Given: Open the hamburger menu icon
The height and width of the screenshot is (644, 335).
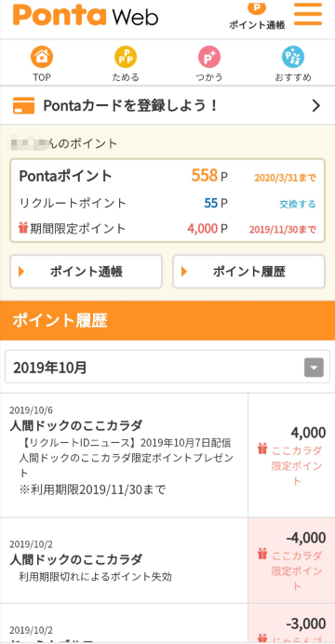Looking at the screenshot, I should pyautogui.click(x=308, y=14).
